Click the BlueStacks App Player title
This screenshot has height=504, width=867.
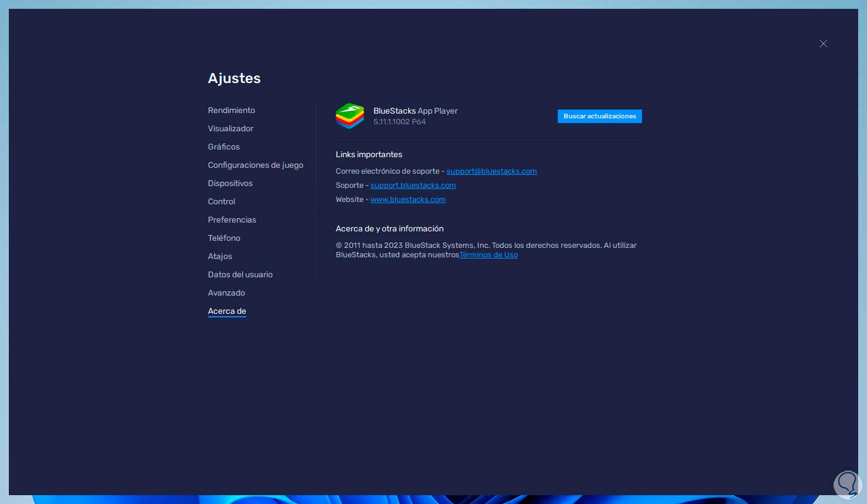(415, 111)
